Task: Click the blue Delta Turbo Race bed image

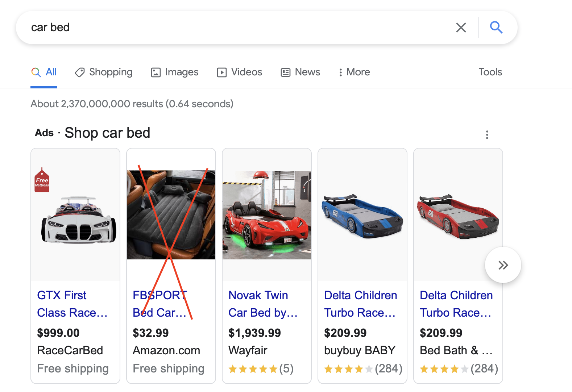Action: pyautogui.click(x=362, y=216)
